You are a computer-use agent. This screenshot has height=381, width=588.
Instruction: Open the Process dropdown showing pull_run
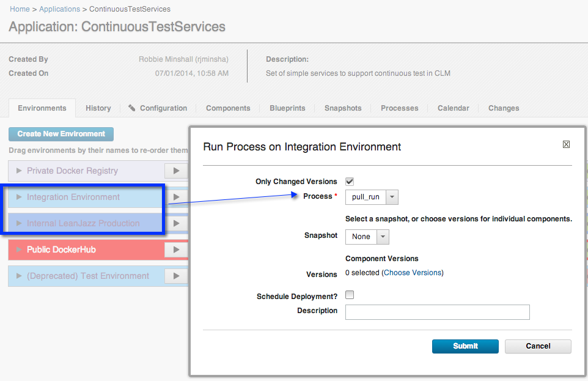(391, 197)
